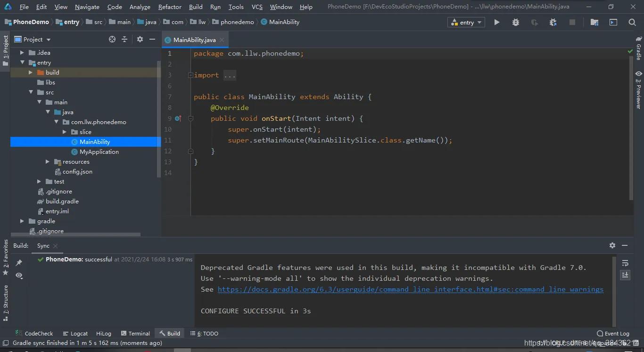Open the HiLog tool tab
This screenshot has height=352, width=644.
coord(103,333)
